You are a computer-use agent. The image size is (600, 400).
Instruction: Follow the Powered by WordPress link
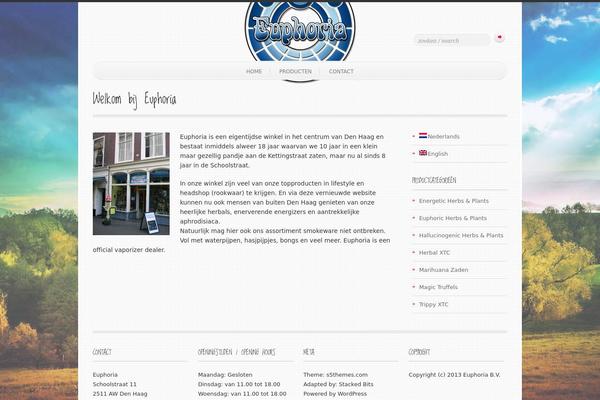335,394
